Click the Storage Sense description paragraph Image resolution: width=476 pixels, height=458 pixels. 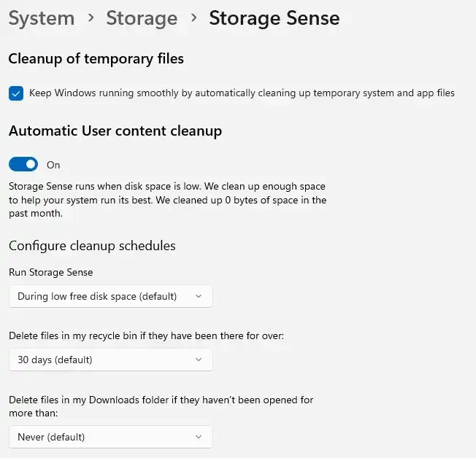167,201
